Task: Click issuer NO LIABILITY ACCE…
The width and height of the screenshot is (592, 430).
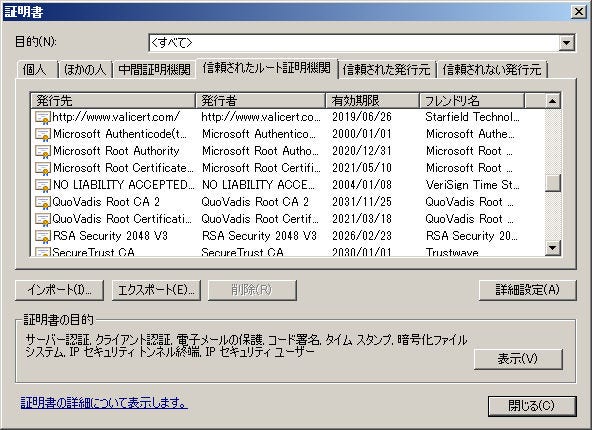Action: point(258,185)
